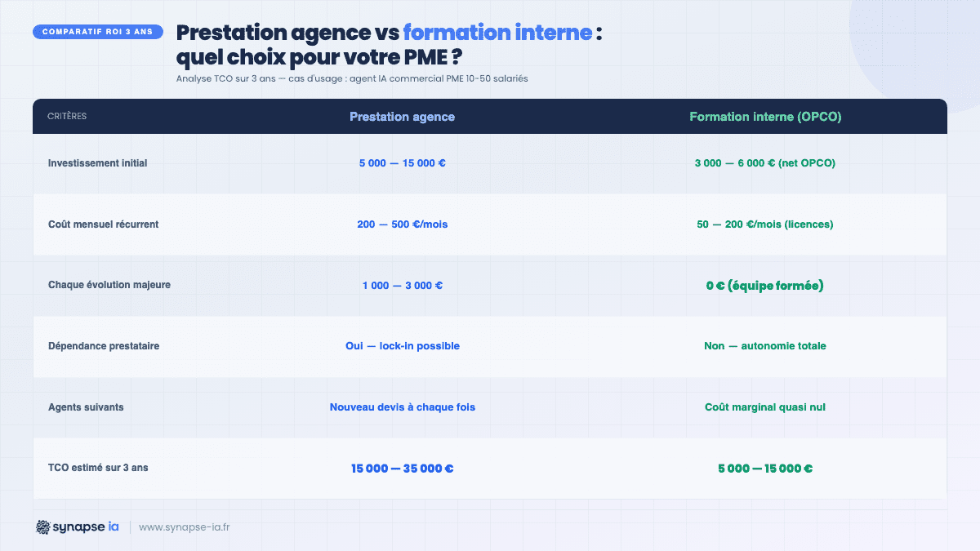
Task: Select the 'Formation interne (OPCO)' column header
Action: pyautogui.click(x=765, y=117)
